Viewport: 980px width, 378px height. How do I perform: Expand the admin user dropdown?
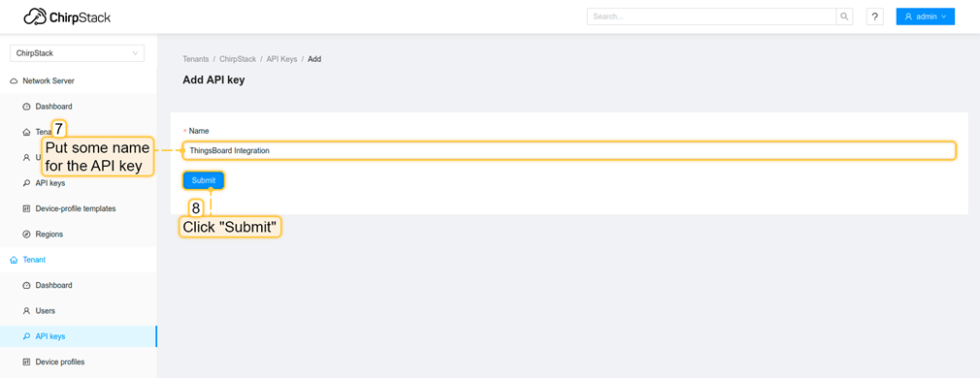[x=925, y=16]
